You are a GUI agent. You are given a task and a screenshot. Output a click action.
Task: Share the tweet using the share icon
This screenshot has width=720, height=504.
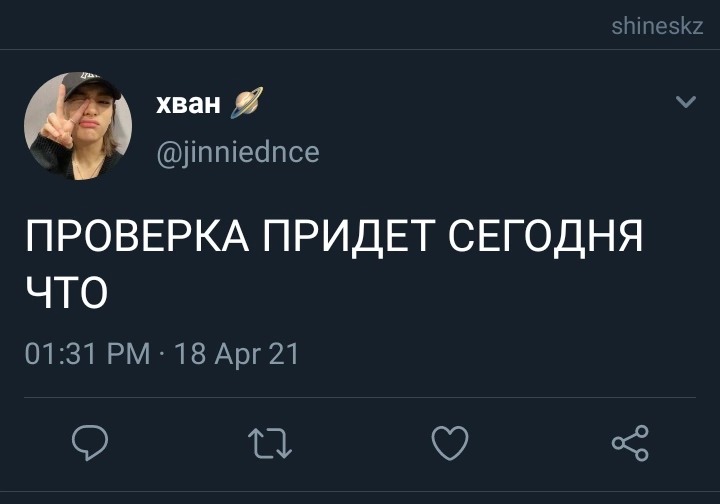click(630, 443)
